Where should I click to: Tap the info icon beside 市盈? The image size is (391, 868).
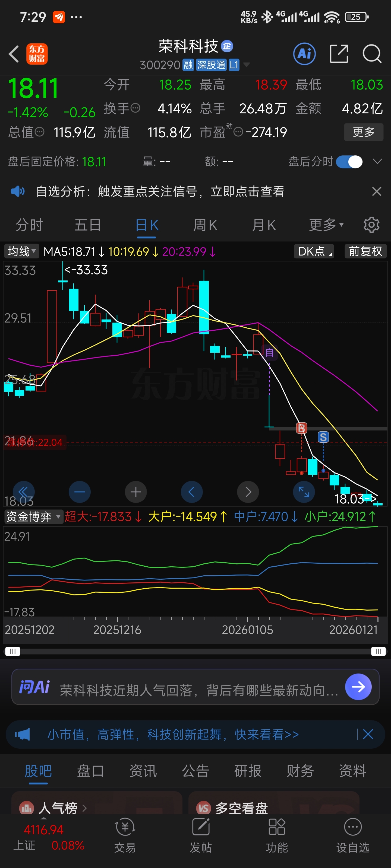[238, 132]
